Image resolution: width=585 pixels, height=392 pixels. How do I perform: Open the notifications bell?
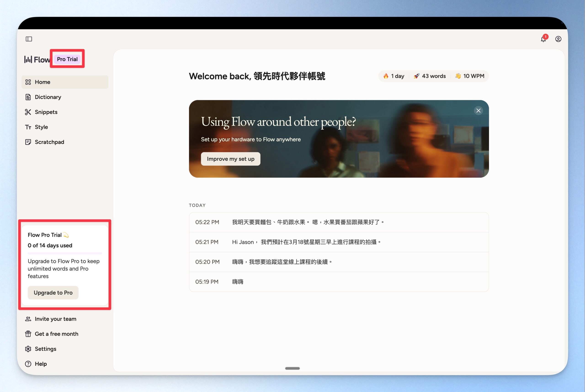[543, 39]
